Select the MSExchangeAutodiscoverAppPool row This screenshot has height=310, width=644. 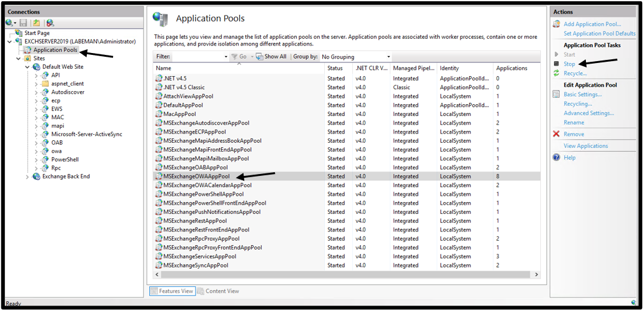pyautogui.click(x=347, y=123)
